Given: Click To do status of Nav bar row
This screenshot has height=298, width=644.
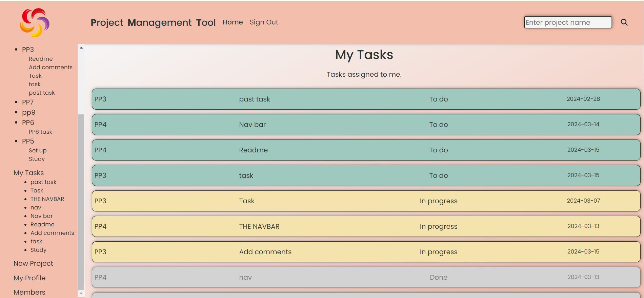Looking at the screenshot, I should pyautogui.click(x=438, y=125).
